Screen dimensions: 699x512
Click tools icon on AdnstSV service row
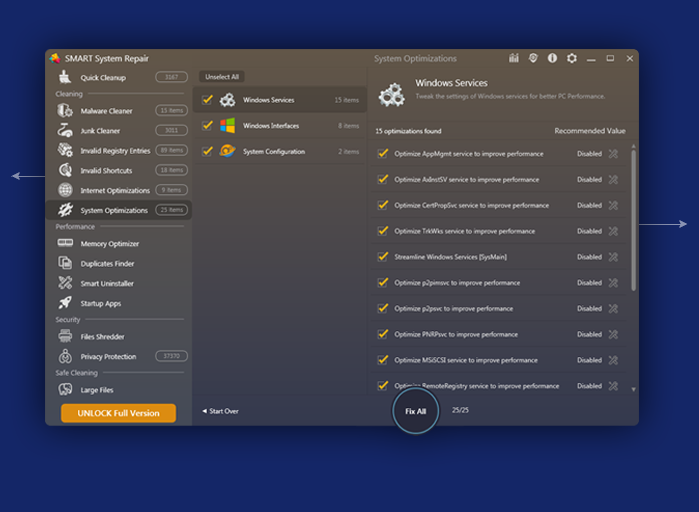click(x=613, y=180)
